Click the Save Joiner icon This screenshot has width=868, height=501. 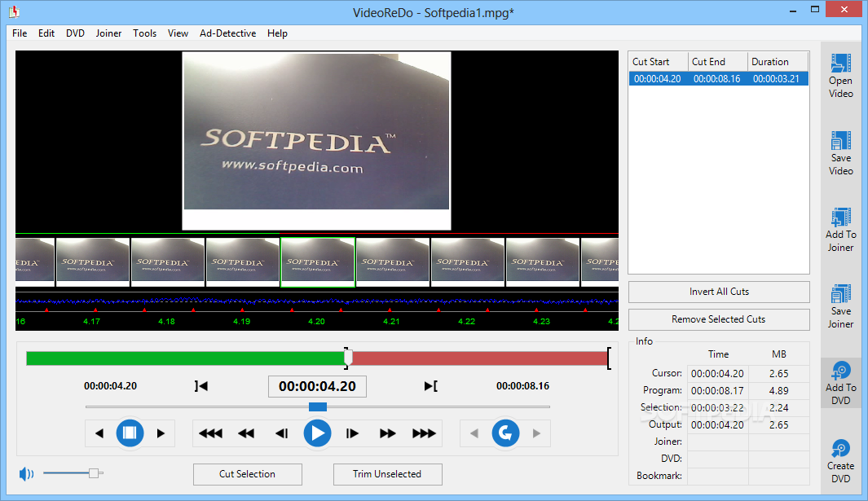pyautogui.click(x=840, y=294)
